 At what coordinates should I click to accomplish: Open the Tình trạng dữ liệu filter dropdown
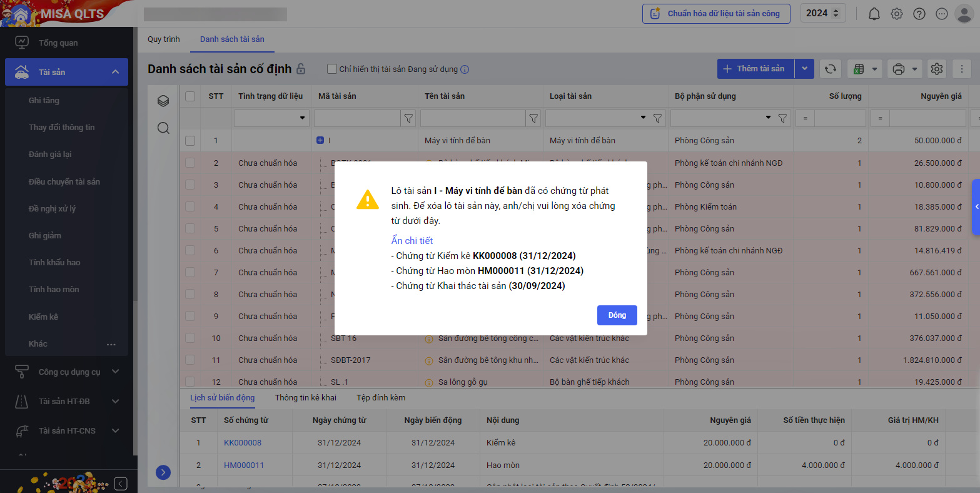click(x=303, y=118)
